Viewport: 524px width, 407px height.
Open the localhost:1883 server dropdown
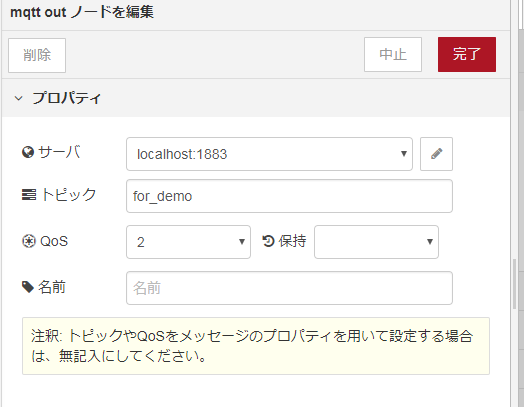coord(269,154)
